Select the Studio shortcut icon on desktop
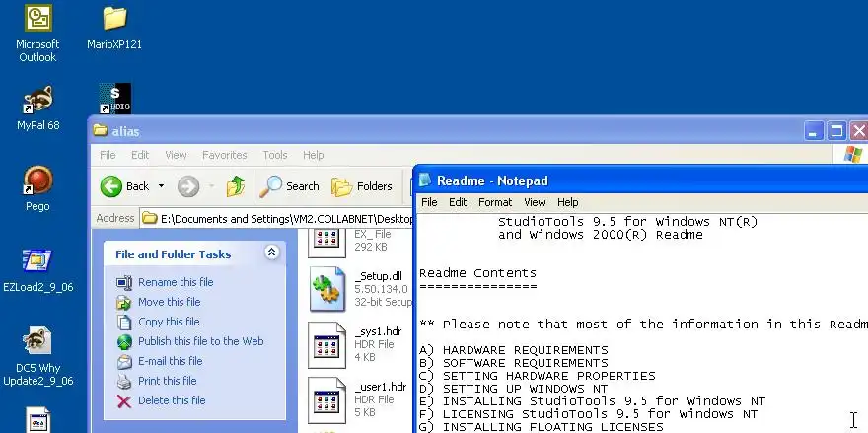868x433 pixels. point(115,99)
